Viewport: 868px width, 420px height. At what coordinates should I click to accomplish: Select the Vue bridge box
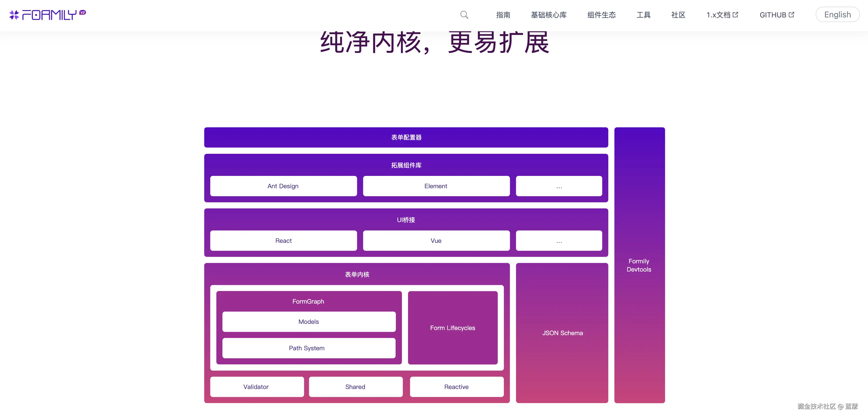coord(436,241)
